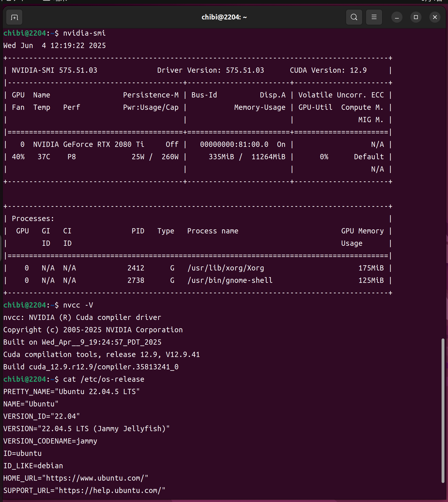Click the PRETTY_NAME Ubuntu 22.04.5 LTS line
Image resolution: width=448 pixels, height=502 pixels.
point(71,391)
